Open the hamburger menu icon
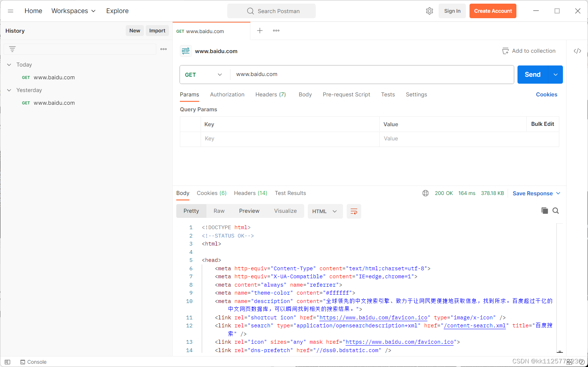 [11, 11]
